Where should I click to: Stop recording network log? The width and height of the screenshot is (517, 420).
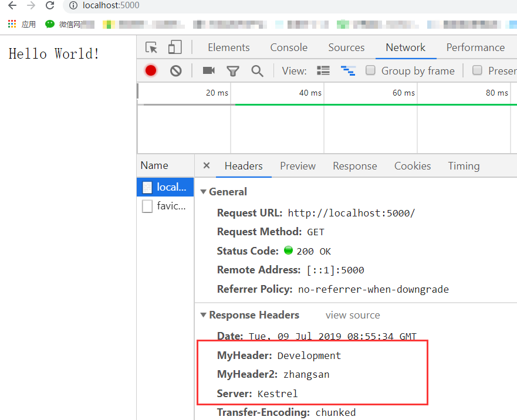[x=150, y=70]
